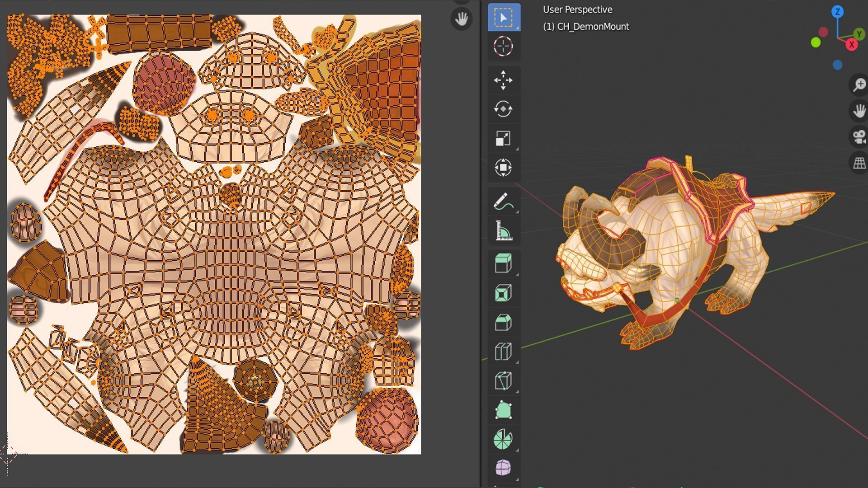Pick the Rotate tool

pos(504,109)
